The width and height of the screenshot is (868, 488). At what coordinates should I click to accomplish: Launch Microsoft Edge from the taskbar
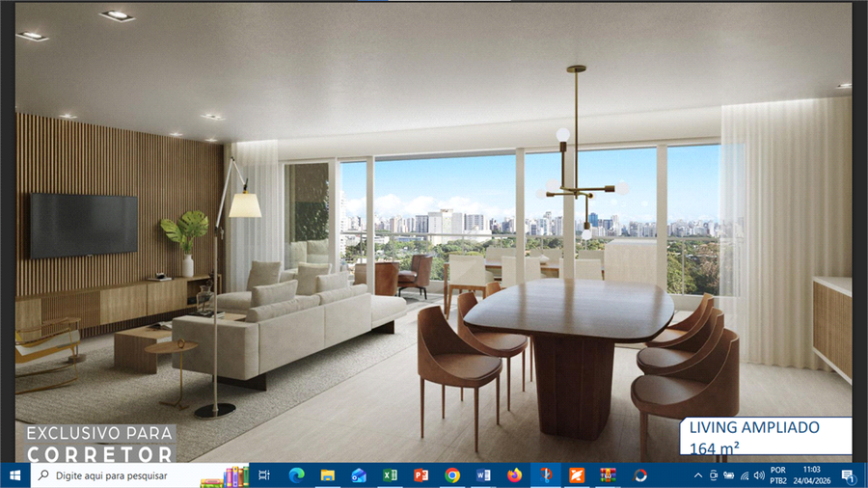click(296, 475)
